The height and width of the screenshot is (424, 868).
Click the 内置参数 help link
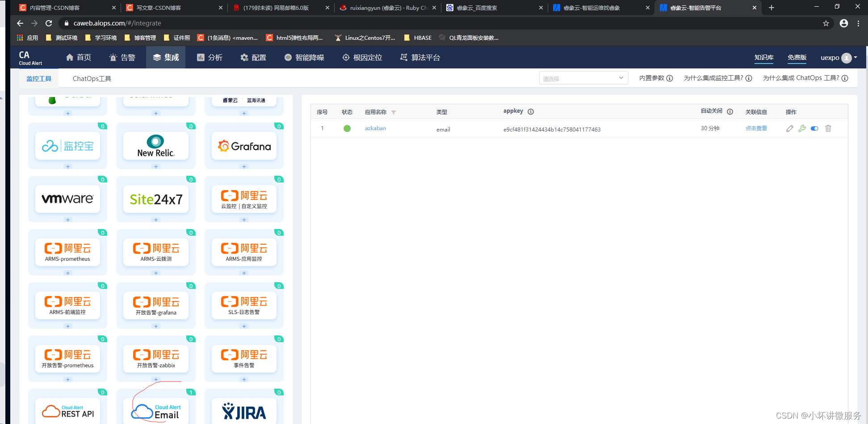656,78
